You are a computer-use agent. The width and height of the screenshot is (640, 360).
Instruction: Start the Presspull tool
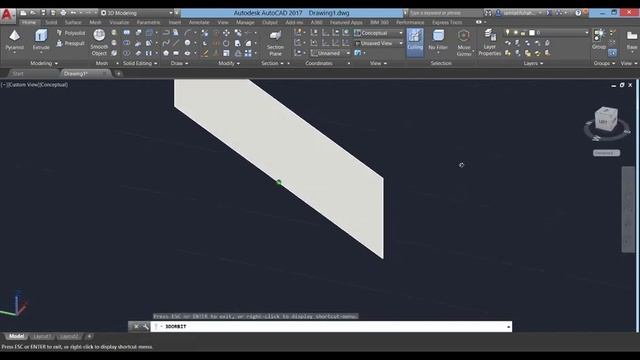pyautogui.click(x=70, y=43)
